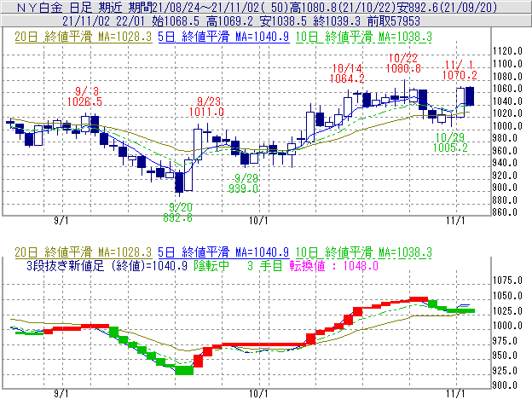Click the 9/28 low label 939.0
The width and height of the screenshot is (532, 405).
[244, 188]
